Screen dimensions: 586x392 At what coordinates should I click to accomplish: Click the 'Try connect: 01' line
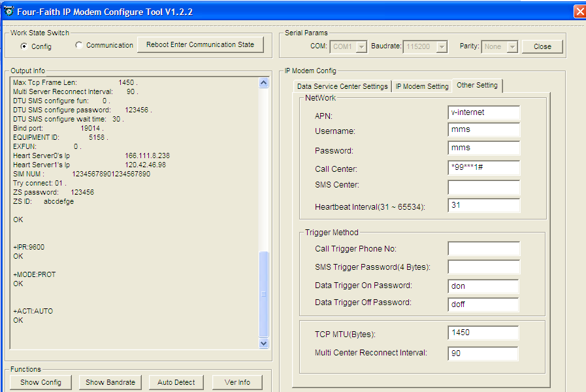click(40, 183)
